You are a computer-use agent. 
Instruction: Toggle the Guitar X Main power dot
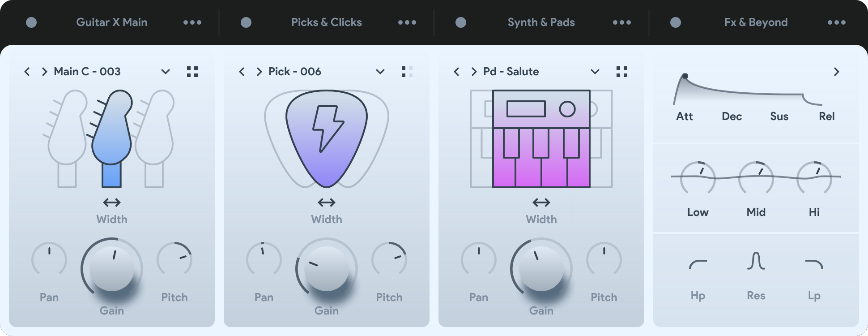point(31,22)
